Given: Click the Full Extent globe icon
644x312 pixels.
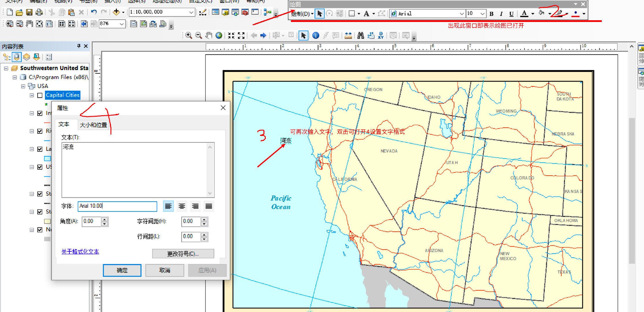Looking at the screenshot, I should click(219, 36).
